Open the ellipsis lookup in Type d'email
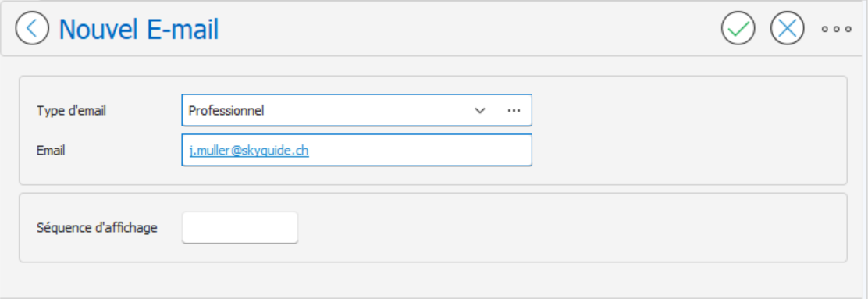The image size is (868, 299). (514, 110)
